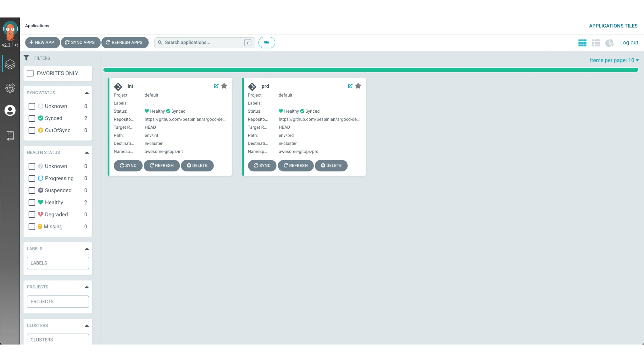Viewport: 644px width, 362px height.
Task: Check the Synced sync status filter
Action: (32, 118)
